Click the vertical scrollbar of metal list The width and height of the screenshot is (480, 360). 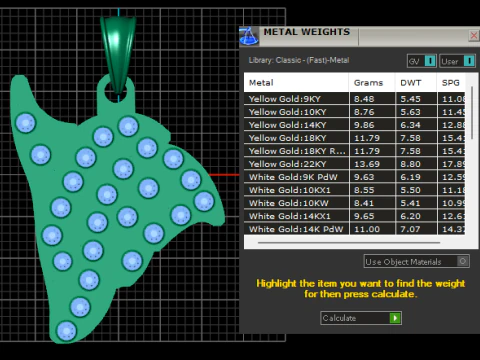click(x=472, y=113)
